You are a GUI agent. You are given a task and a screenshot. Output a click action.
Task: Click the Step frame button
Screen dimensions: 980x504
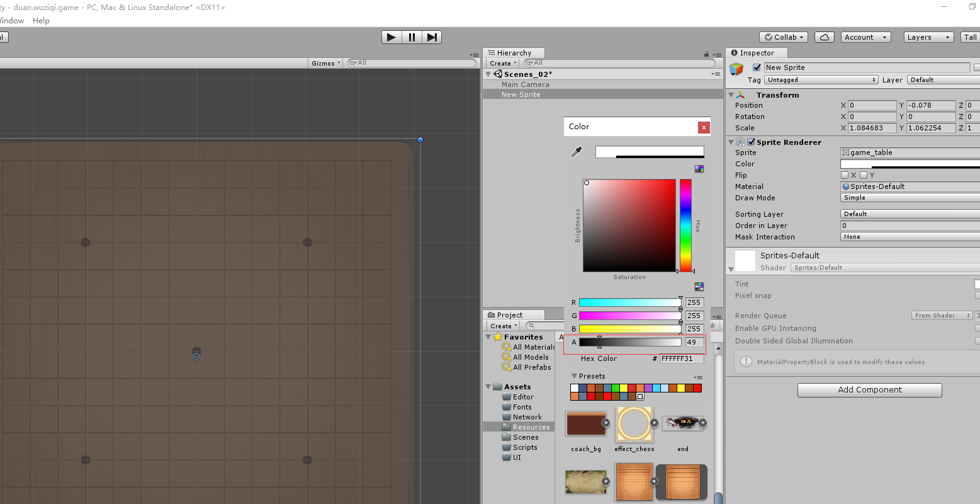click(x=432, y=37)
